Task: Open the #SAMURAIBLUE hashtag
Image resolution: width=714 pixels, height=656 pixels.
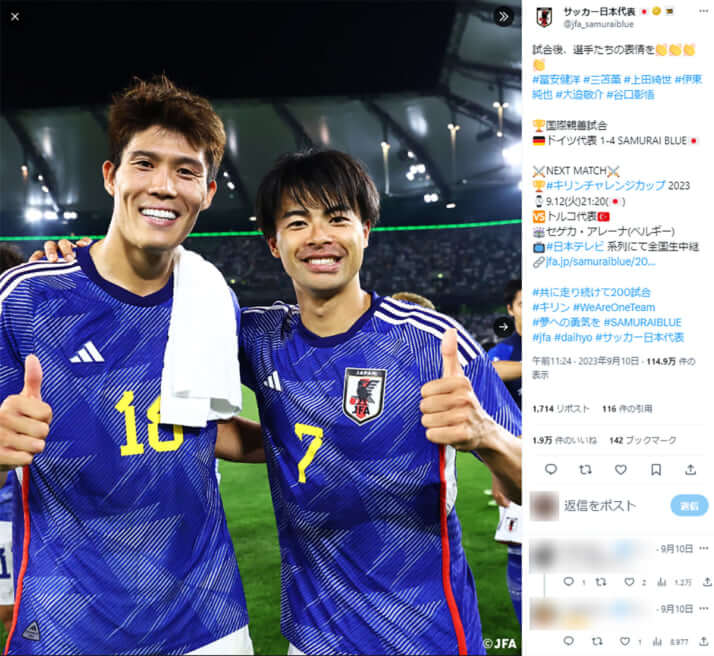Action: click(x=643, y=322)
